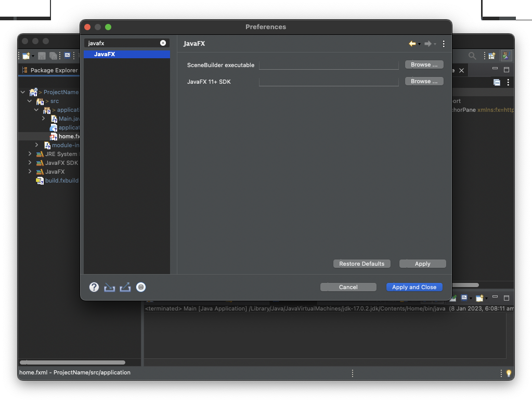Open the editor view menu (three dots)
Screen dimensions: 532x402
508,82
